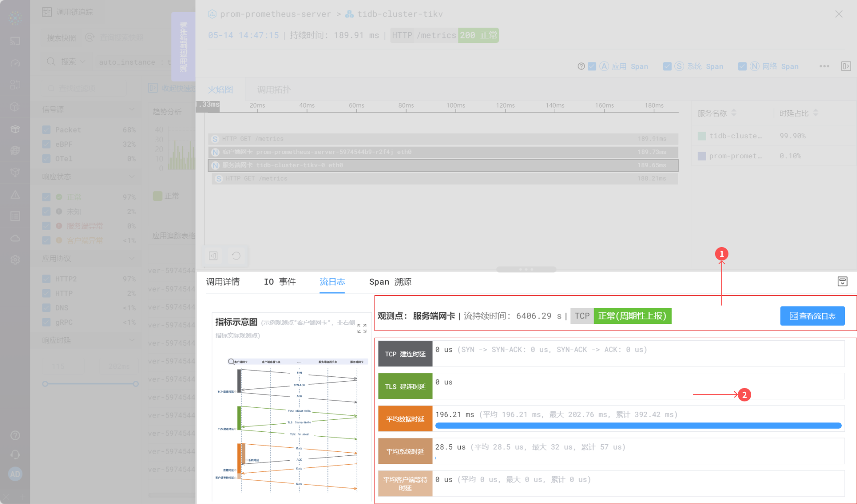This screenshot has width=857, height=504.
Task: Click the reset refresh icon under the flame graph
Action: point(236,256)
